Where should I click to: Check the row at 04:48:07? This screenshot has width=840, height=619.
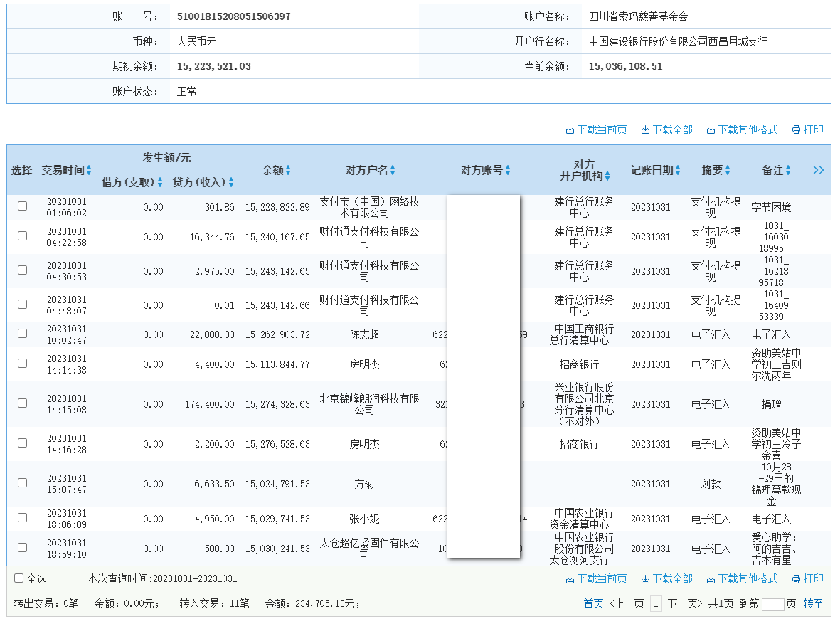pos(23,304)
